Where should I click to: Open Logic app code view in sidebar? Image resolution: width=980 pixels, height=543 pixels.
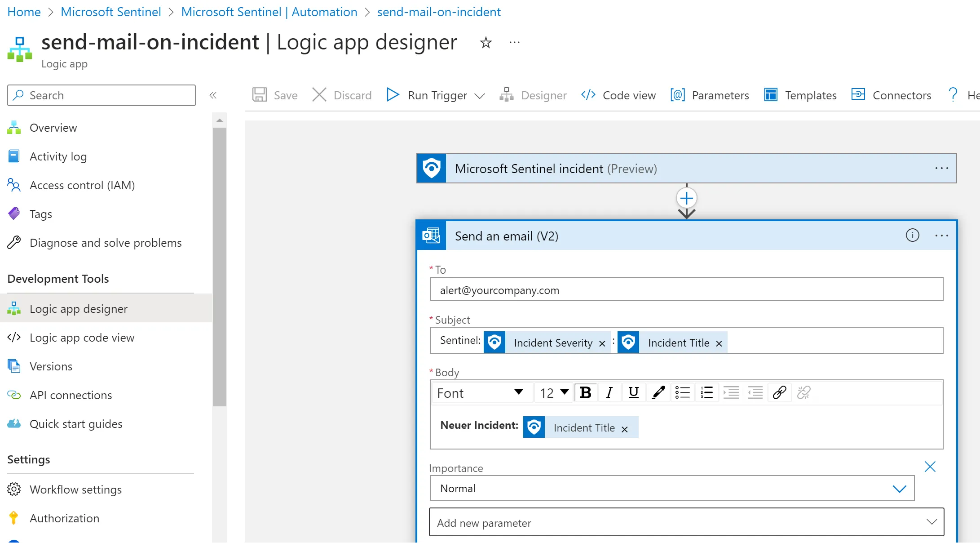pos(82,338)
